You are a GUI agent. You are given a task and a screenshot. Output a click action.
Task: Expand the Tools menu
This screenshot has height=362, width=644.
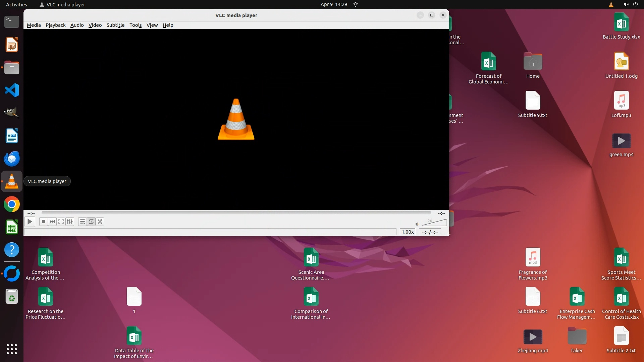point(136,25)
